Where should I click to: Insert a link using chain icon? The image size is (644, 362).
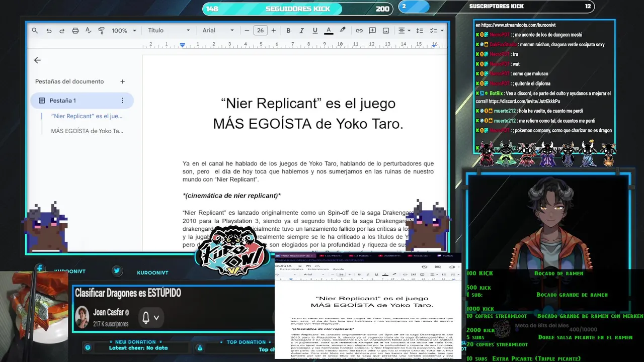[359, 31]
